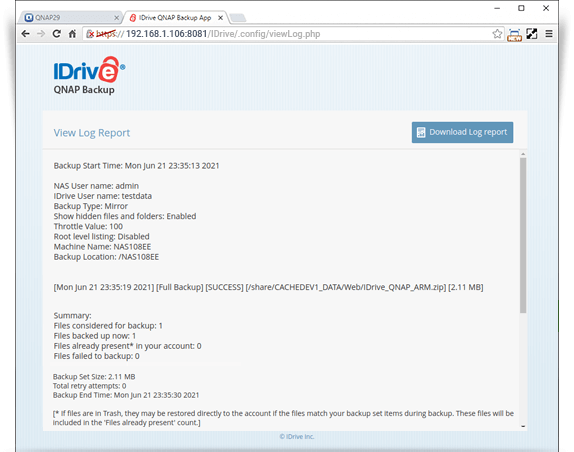The width and height of the screenshot is (574, 452).
Task: Click the log panel scrollbar thumb
Action: [x=523, y=235]
